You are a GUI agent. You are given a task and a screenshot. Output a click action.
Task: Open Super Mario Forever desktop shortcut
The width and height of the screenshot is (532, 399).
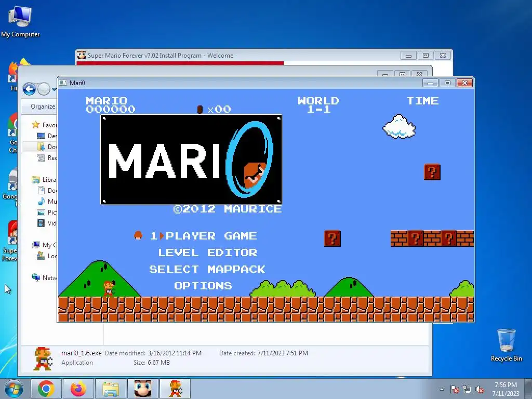[x=10, y=241]
